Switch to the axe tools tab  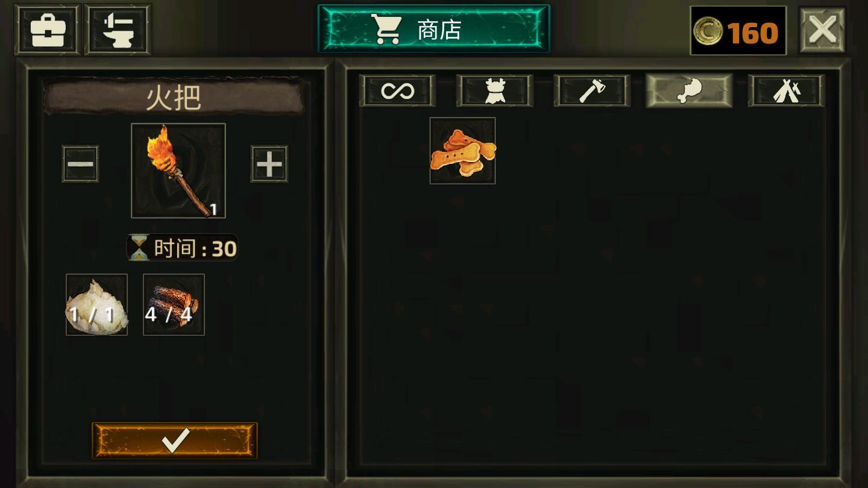pyautogui.click(x=592, y=91)
